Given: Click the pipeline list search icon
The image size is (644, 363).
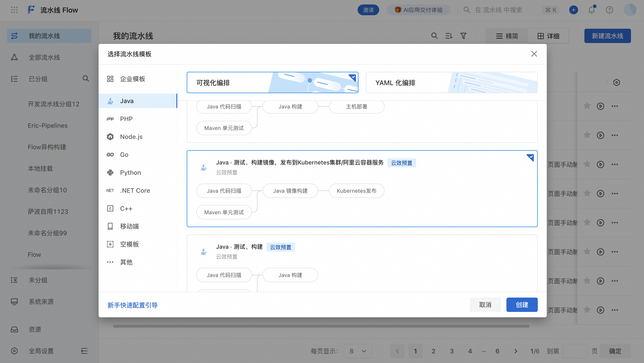Looking at the screenshot, I should (434, 36).
